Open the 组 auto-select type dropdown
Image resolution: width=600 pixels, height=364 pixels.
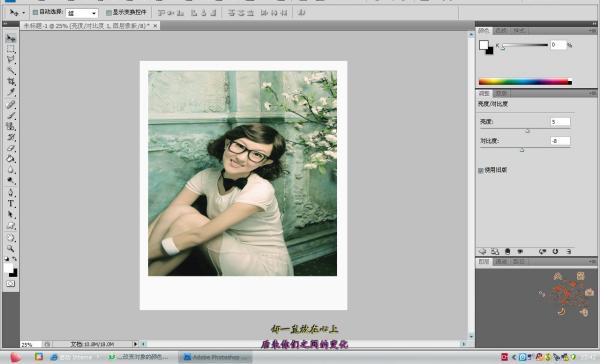click(82, 13)
